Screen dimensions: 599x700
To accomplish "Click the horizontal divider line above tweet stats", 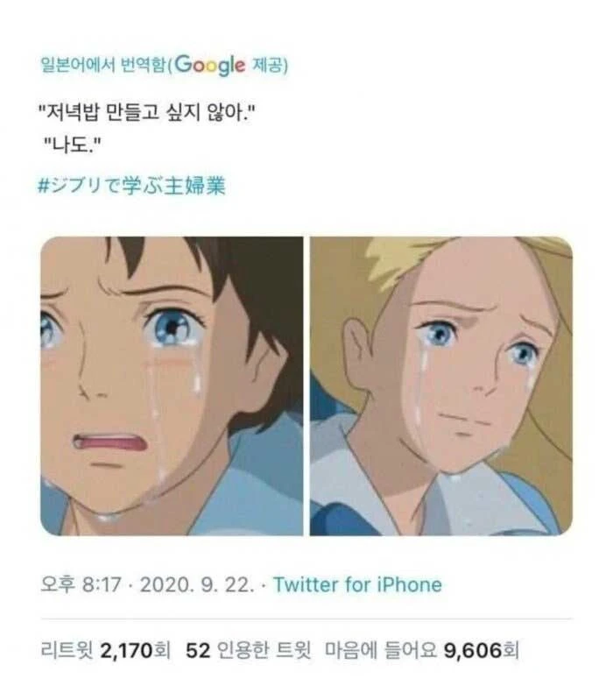I will (x=307, y=619).
